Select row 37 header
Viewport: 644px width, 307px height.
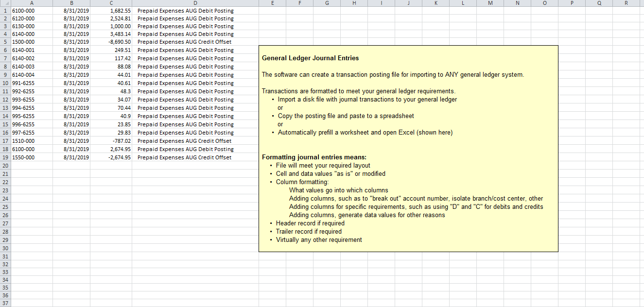click(5, 303)
